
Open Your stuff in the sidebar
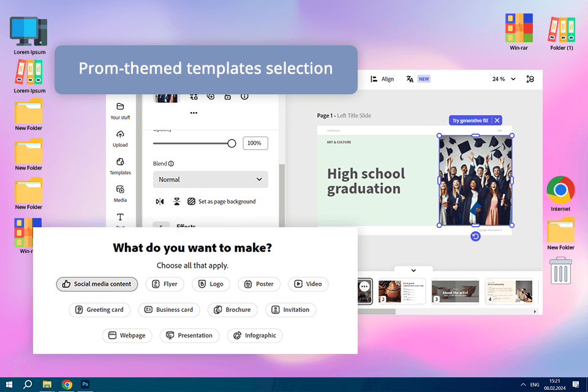[120, 111]
